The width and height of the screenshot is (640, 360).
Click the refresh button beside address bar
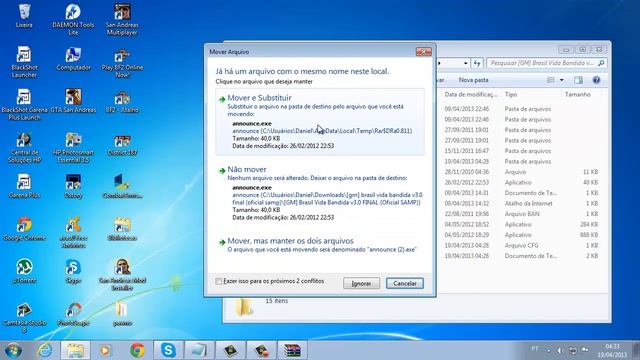477,63
